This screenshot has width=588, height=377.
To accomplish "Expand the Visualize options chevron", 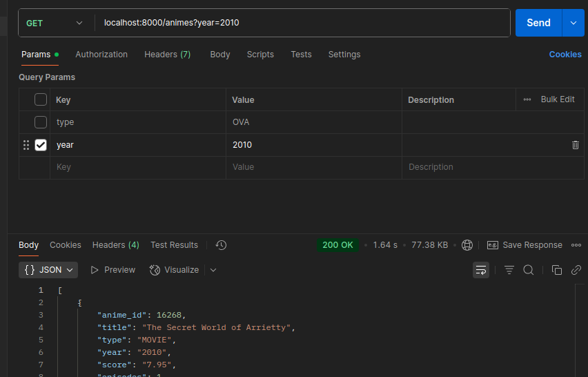I will 213,270.
